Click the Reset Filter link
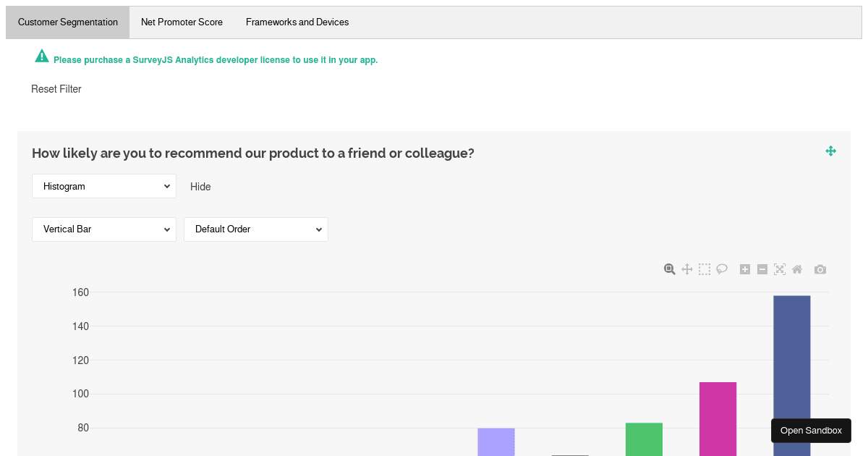 point(56,88)
